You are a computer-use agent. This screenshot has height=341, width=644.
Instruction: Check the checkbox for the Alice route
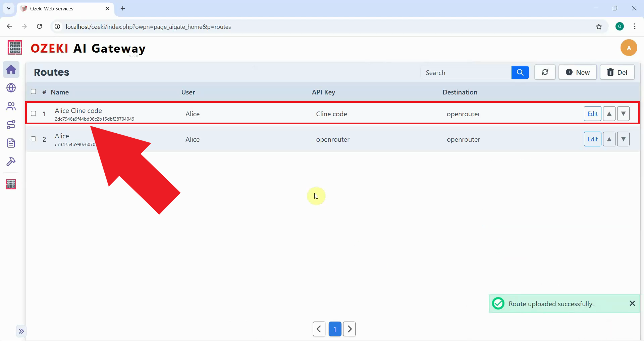(x=33, y=139)
